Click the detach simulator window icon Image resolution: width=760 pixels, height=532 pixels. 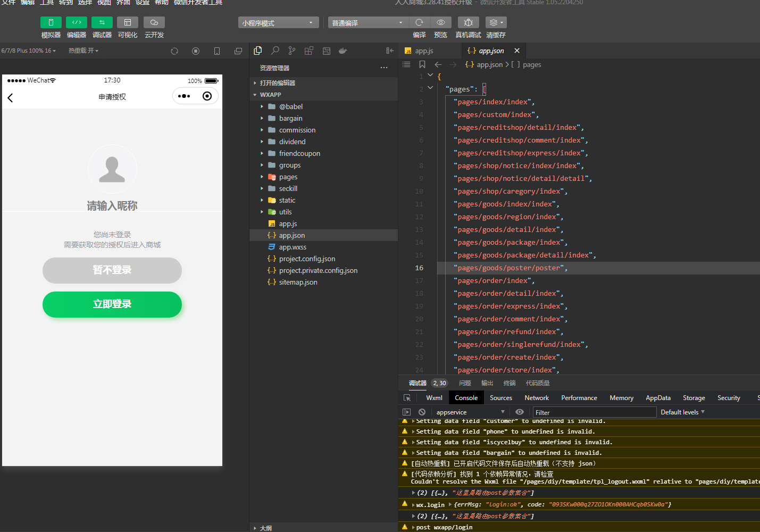click(238, 51)
